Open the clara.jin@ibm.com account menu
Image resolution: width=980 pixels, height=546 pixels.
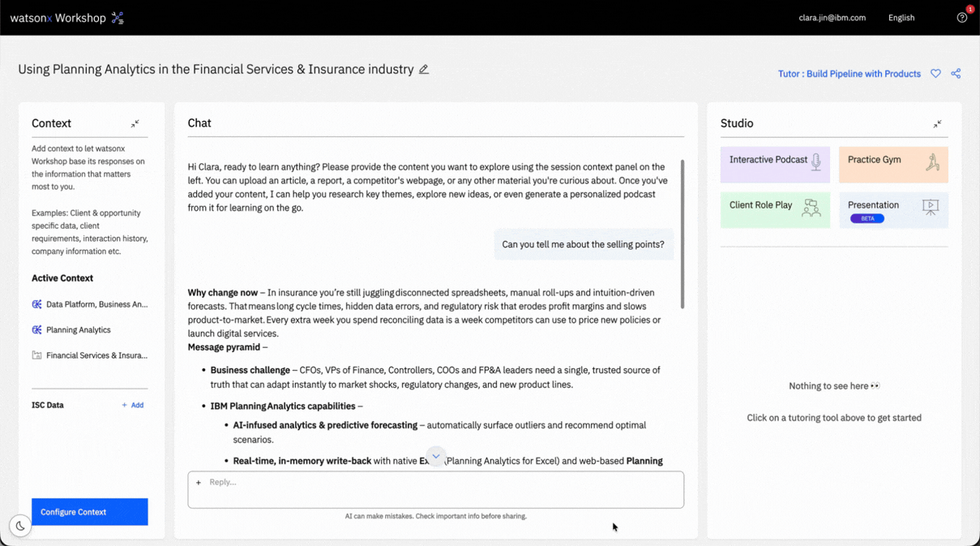point(832,18)
